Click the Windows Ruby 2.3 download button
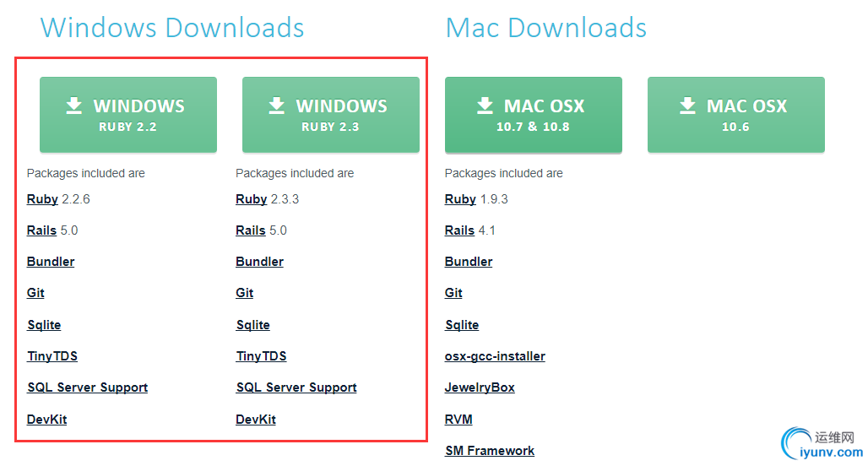 pos(330,115)
